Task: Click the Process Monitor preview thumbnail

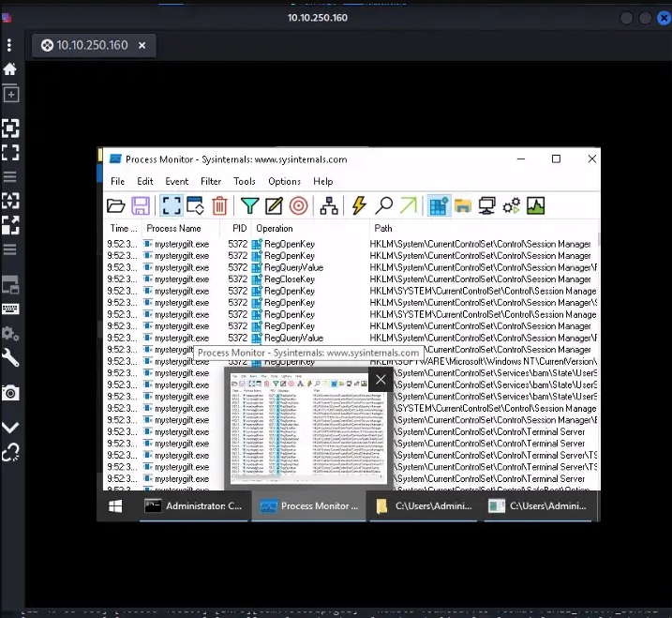Action: coord(308,427)
